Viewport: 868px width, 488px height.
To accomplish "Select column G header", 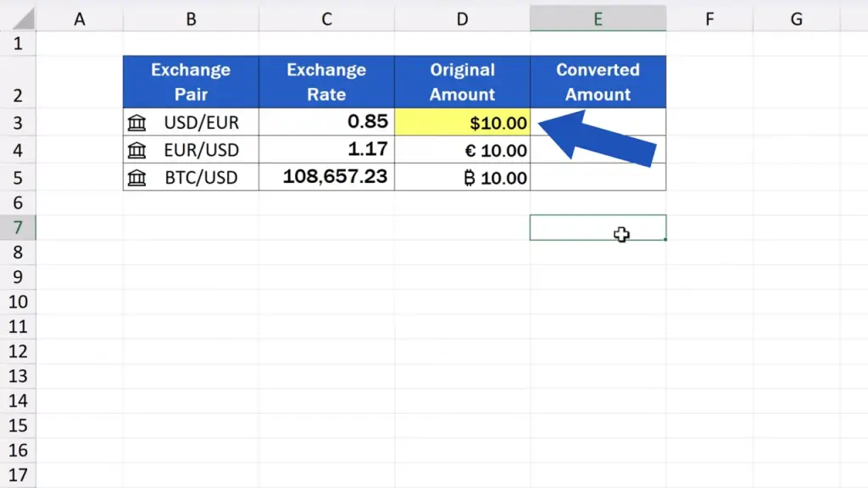I will tap(796, 19).
